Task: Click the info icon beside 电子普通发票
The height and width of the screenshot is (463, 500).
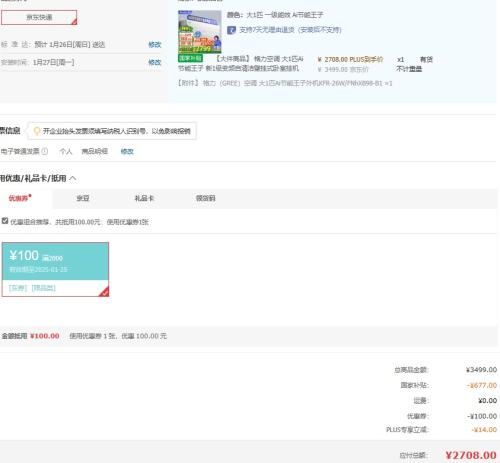Action: click(x=45, y=151)
